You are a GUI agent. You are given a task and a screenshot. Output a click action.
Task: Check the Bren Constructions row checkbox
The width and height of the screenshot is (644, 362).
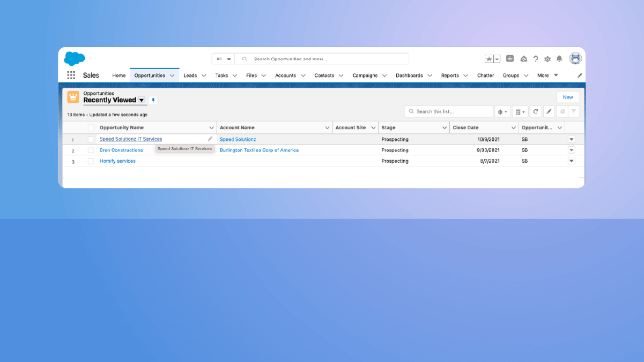pyautogui.click(x=91, y=150)
